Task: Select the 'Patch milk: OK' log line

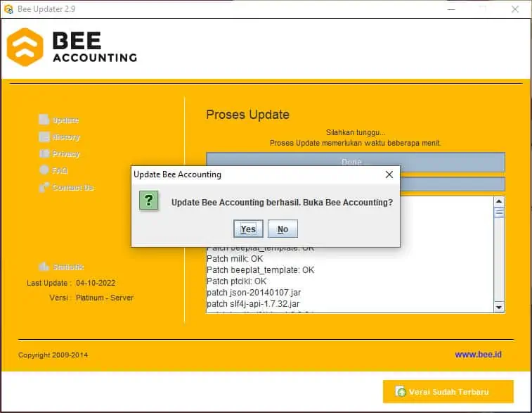Action: 235,259
